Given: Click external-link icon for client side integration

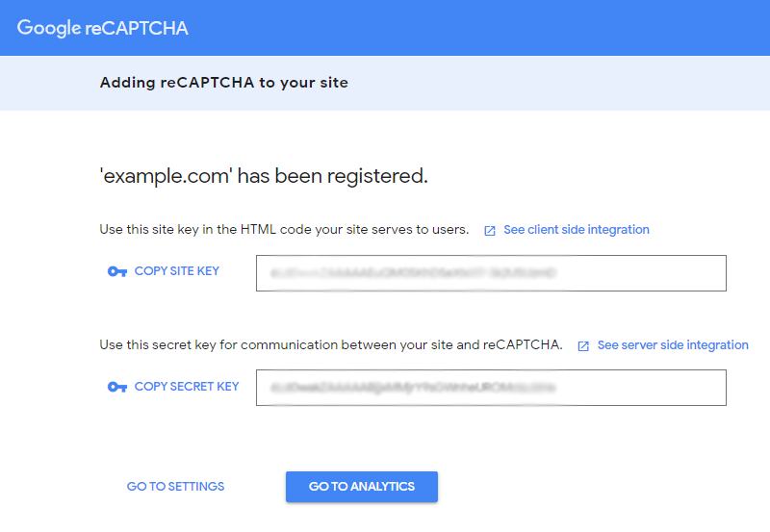Looking at the screenshot, I should 490,231.
